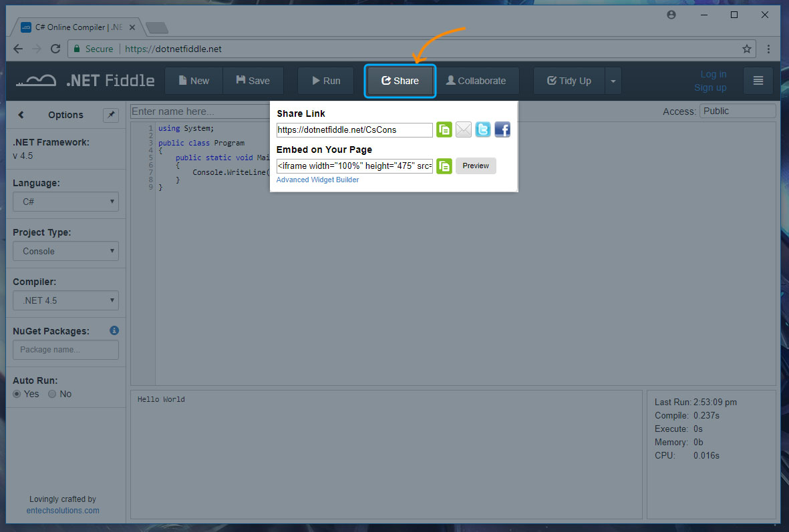Share the fiddle on Twitter
Image resolution: width=789 pixels, height=532 pixels.
point(482,129)
